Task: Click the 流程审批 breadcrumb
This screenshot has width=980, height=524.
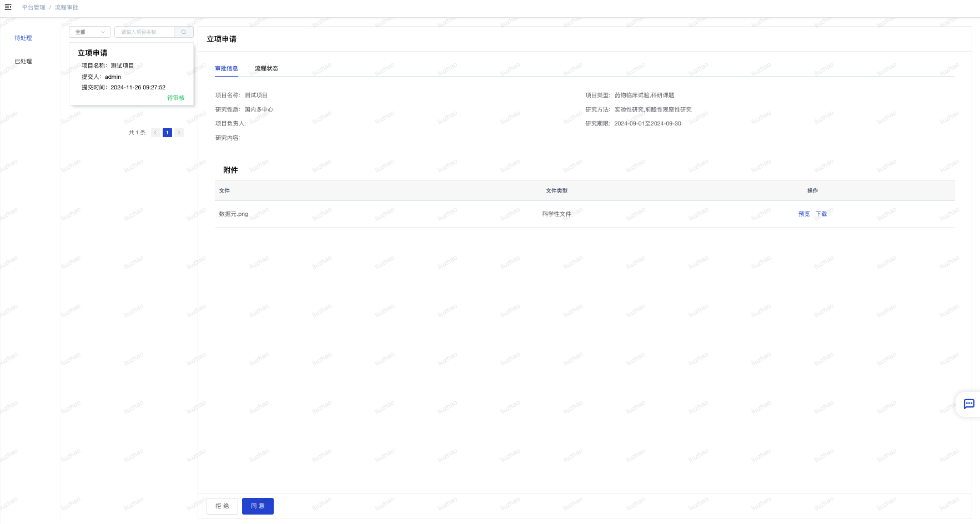Action: click(67, 8)
